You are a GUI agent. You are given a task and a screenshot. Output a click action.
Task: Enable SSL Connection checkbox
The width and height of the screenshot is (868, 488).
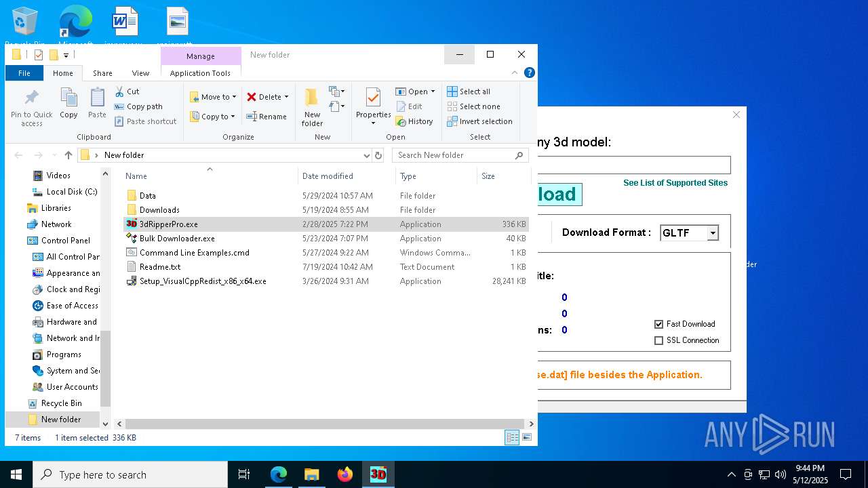pyautogui.click(x=658, y=340)
